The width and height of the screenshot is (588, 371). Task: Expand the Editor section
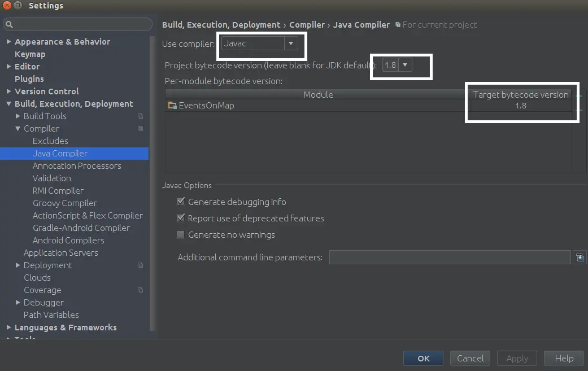coord(8,66)
